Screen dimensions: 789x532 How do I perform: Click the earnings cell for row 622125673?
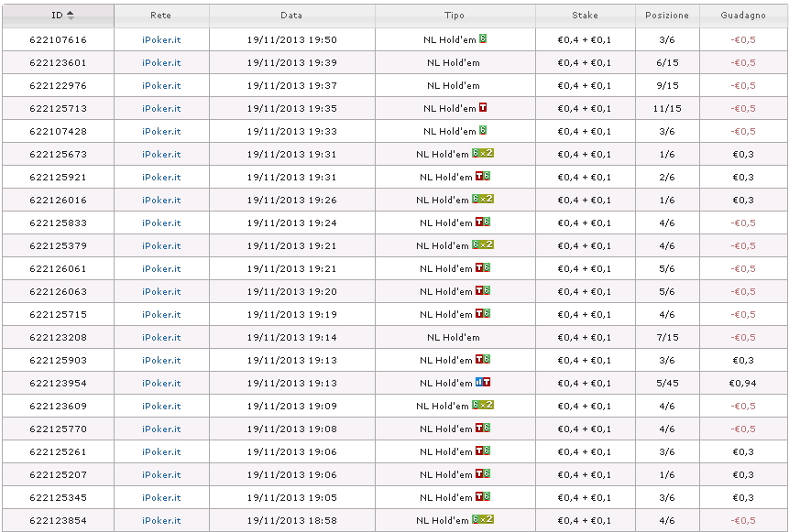[743, 155]
